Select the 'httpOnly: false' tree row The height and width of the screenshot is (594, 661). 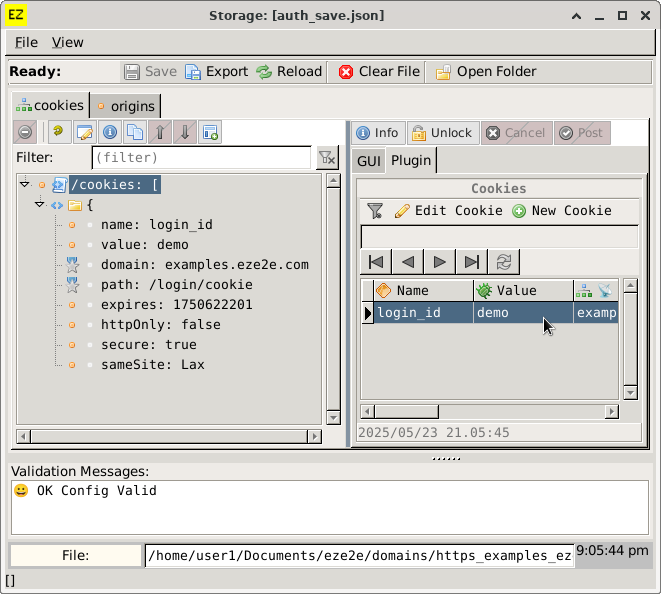click(161, 325)
